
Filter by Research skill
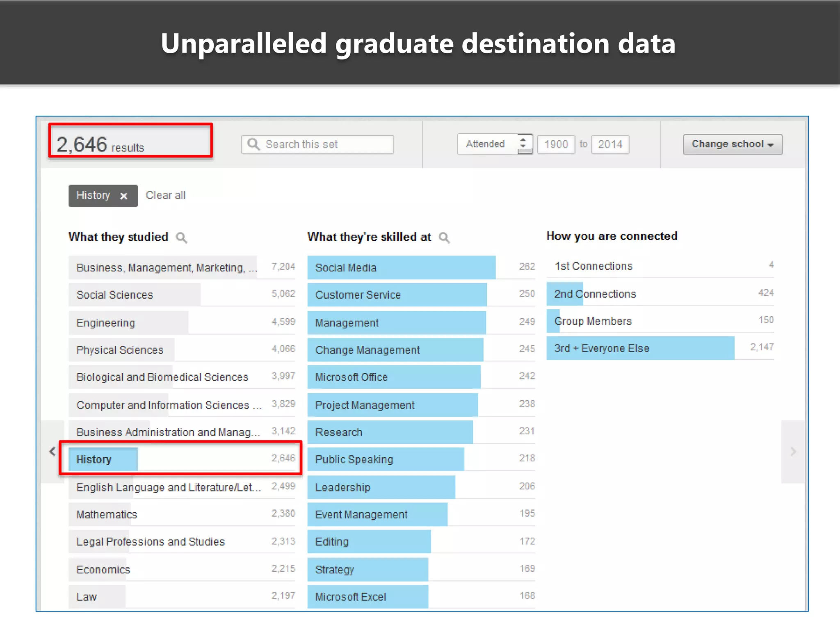coord(421,431)
